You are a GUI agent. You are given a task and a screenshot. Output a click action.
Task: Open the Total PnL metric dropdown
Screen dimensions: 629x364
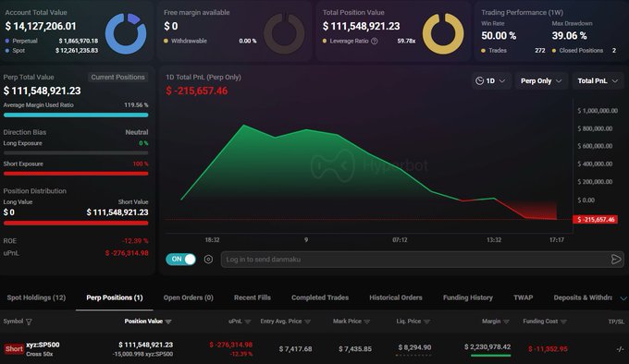(598, 81)
